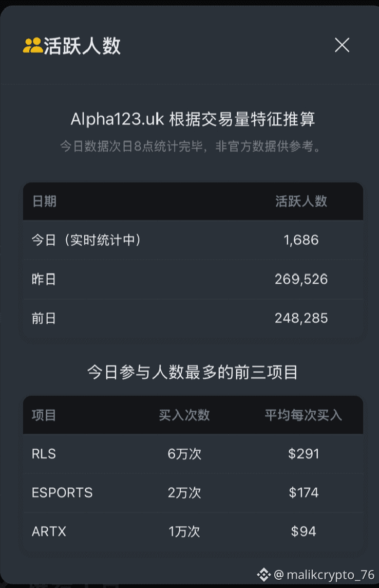Open the ARTX project row
This screenshot has width=379, height=588.
pos(193,531)
